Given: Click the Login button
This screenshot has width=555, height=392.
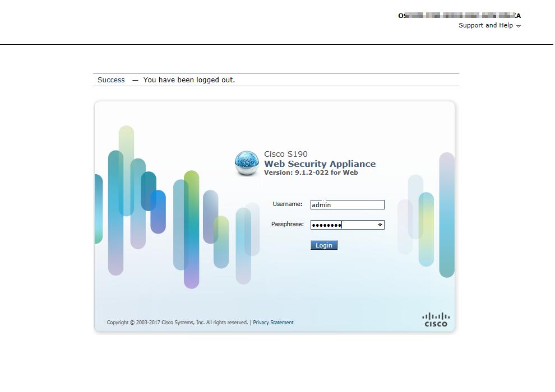Looking at the screenshot, I should [x=324, y=245].
